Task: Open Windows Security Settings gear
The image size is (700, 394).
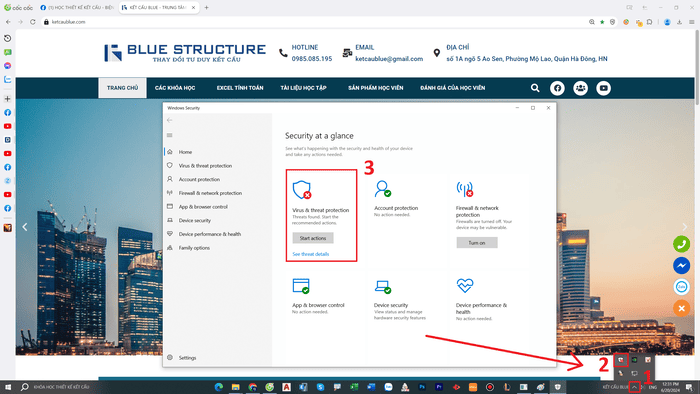Action: click(x=170, y=357)
